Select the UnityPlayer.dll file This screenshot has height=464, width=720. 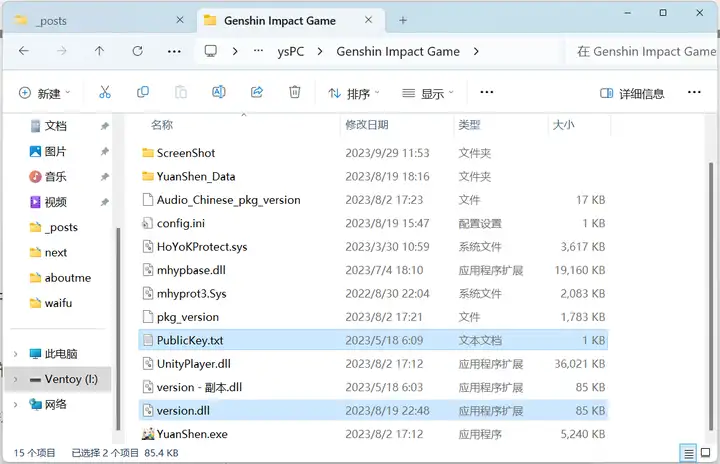[373, 363]
